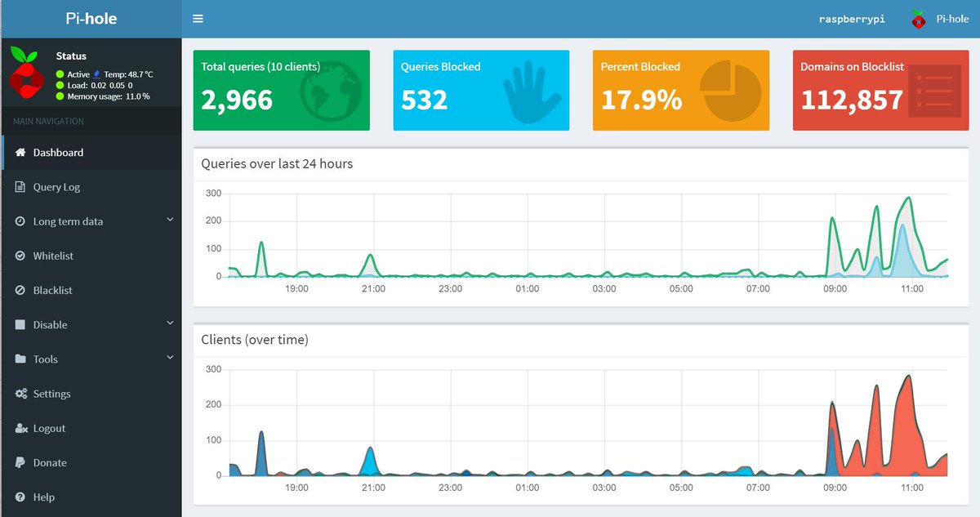Open the Blacklist navigation entry
The image size is (980, 517).
tap(51, 290)
